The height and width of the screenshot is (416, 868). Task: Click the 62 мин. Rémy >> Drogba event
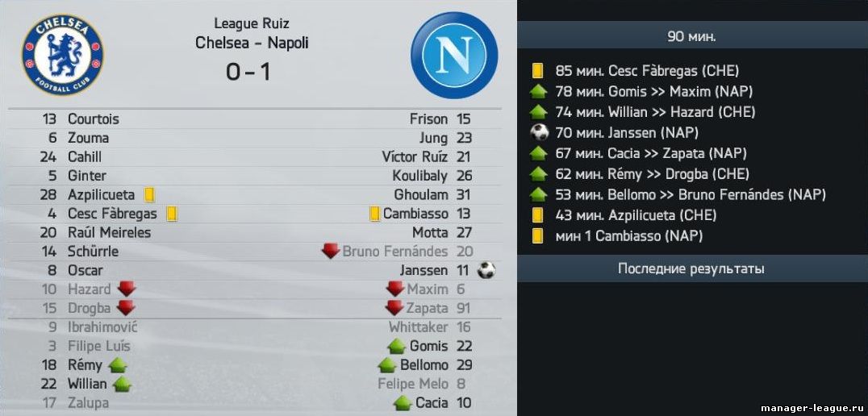point(652,174)
